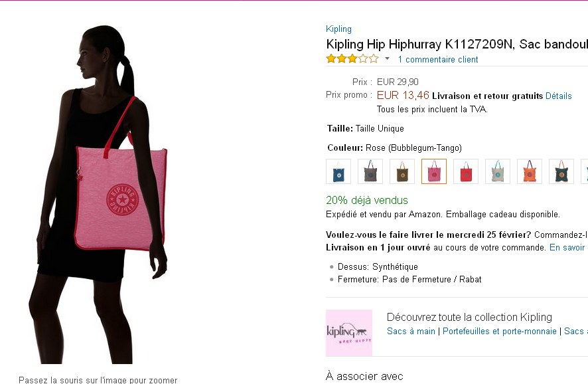Viewport: 588px width, 384px height.
Task: Select the dark green bag swatch
Action: click(561, 171)
